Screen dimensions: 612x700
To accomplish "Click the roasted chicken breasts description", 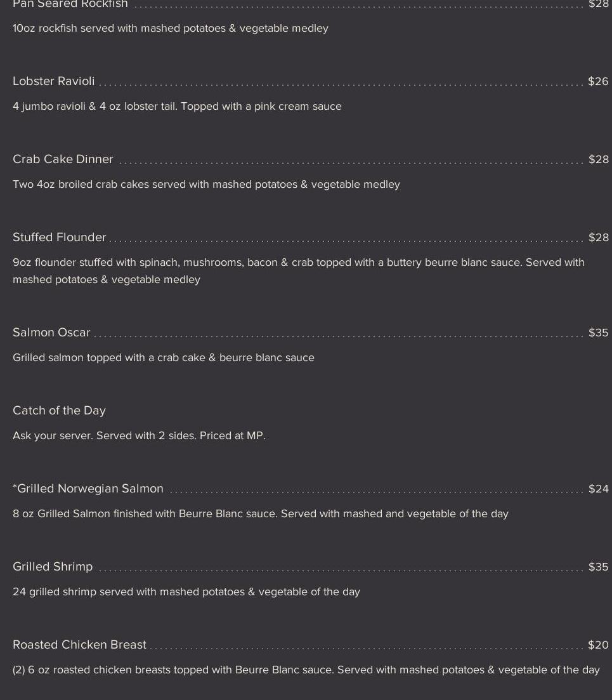I will point(306,670).
